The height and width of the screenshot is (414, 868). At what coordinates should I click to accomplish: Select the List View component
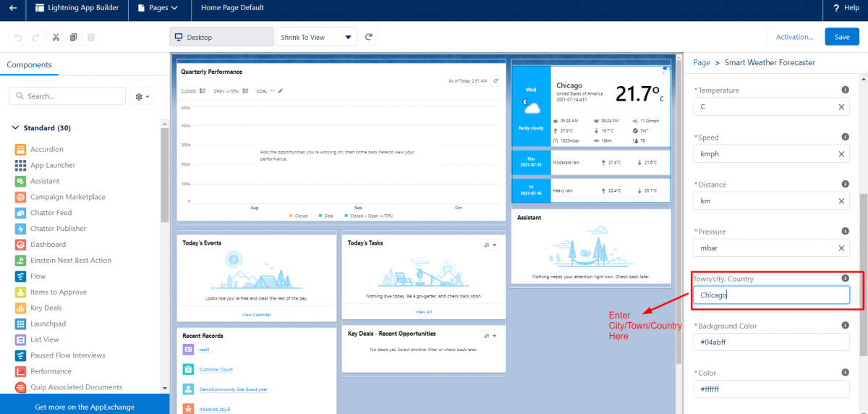37,339
